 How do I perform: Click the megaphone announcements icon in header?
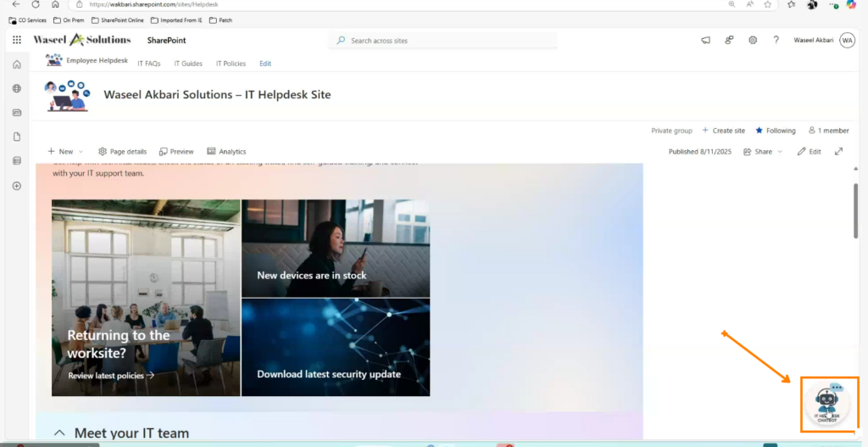pos(706,40)
